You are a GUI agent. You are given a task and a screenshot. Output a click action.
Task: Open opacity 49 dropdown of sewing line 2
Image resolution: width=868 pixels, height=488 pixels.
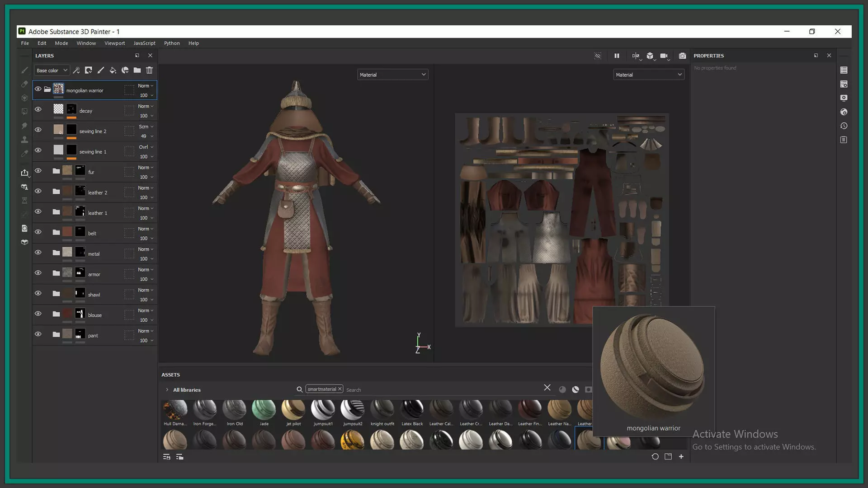146,136
